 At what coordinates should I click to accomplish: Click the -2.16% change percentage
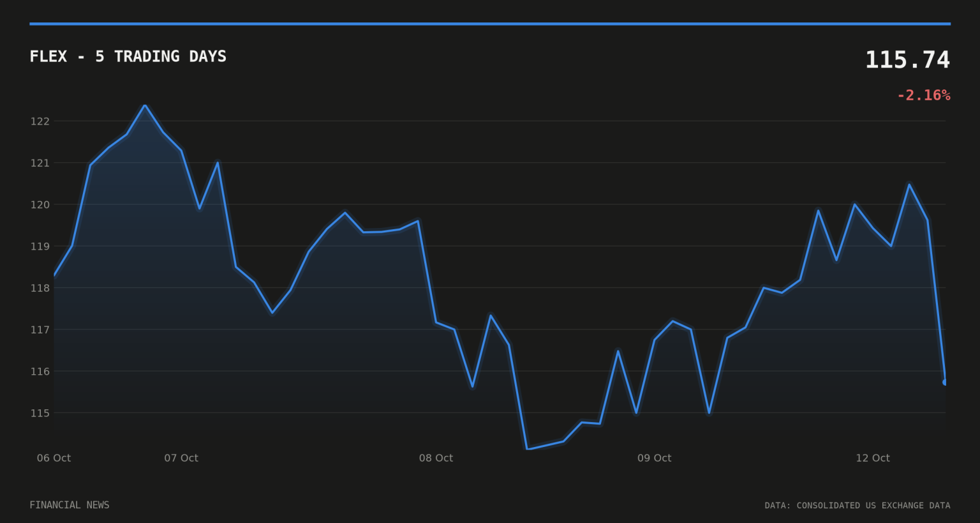point(923,96)
